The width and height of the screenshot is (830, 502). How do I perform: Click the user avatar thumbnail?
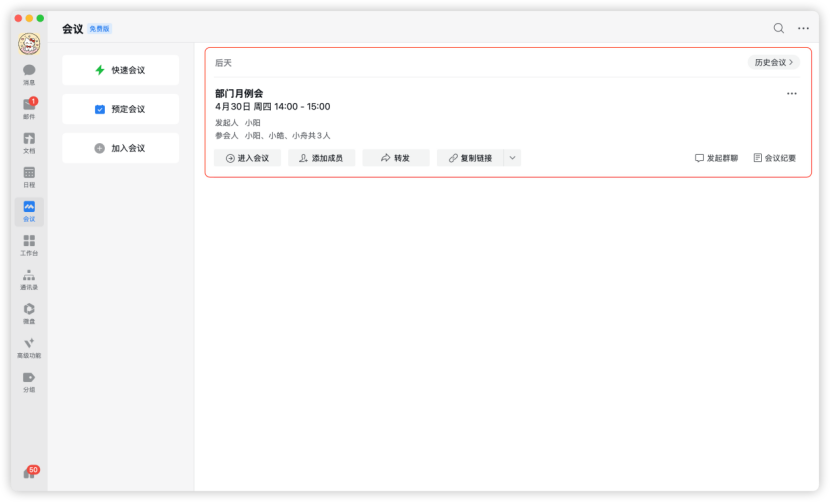[29, 43]
